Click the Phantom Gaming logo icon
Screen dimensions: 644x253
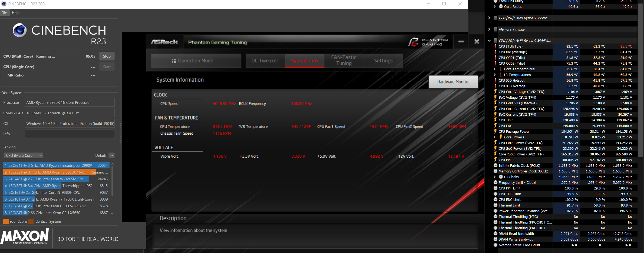(x=413, y=42)
